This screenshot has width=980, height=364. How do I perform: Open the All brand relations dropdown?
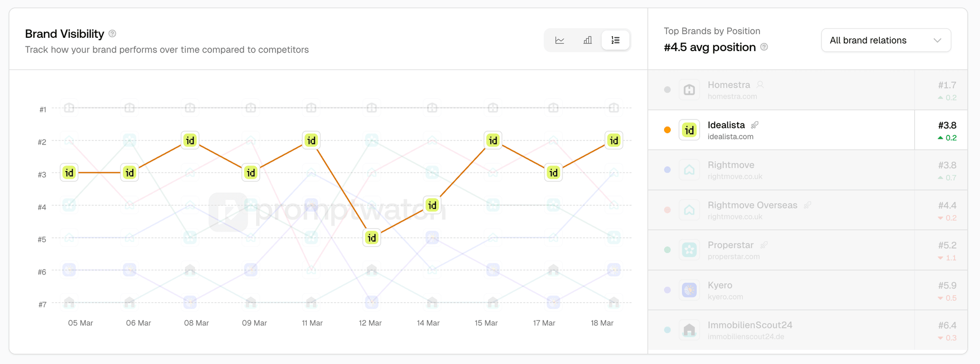(886, 40)
